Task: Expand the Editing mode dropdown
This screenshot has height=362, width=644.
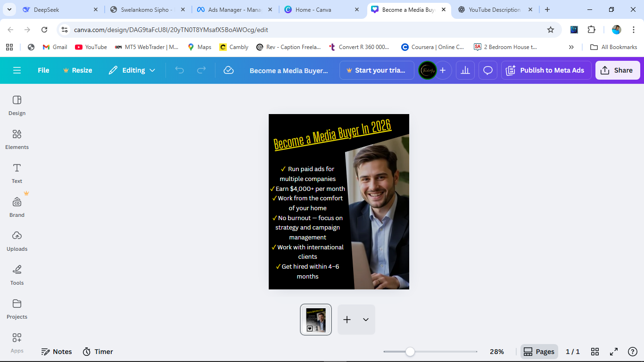Action: point(132,70)
